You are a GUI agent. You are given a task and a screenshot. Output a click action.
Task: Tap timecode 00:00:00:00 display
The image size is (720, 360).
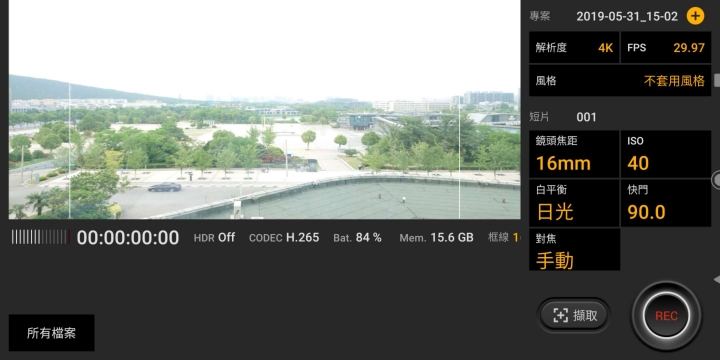(128, 238)
